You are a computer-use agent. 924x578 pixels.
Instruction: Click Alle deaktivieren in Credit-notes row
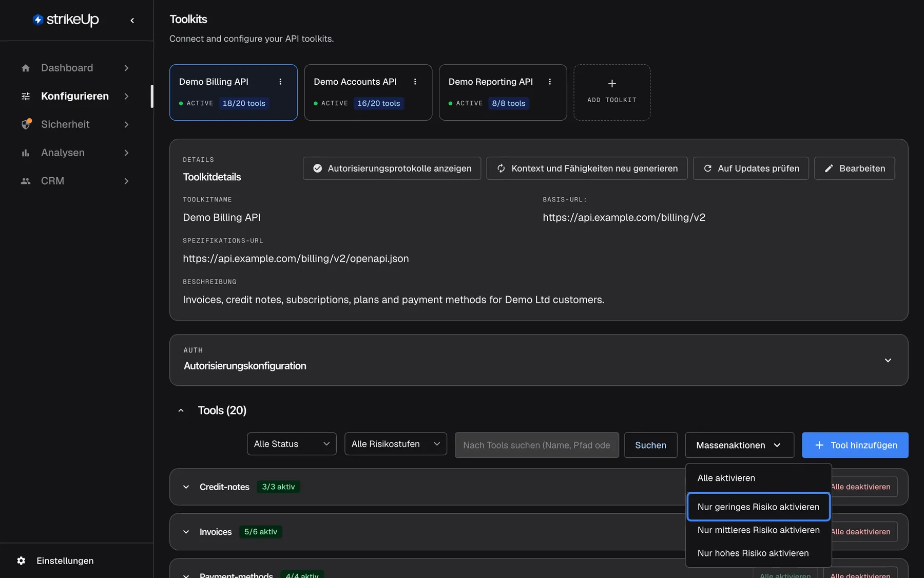click(864, 487)
